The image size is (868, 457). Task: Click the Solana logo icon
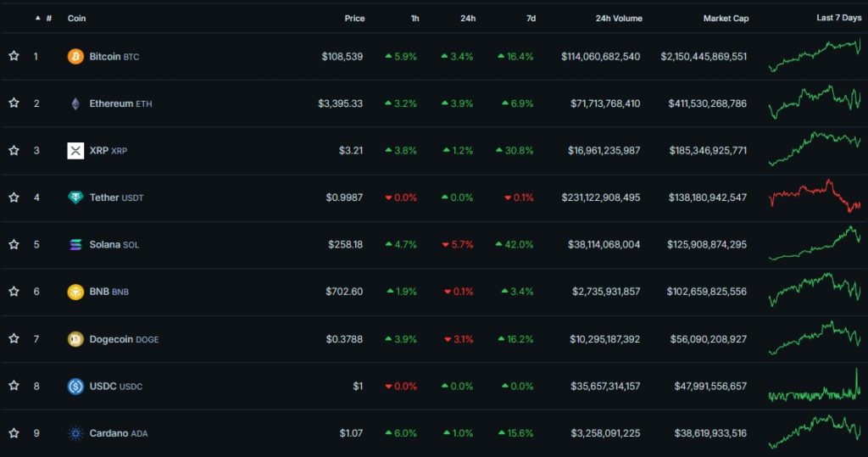pos(75,244)
